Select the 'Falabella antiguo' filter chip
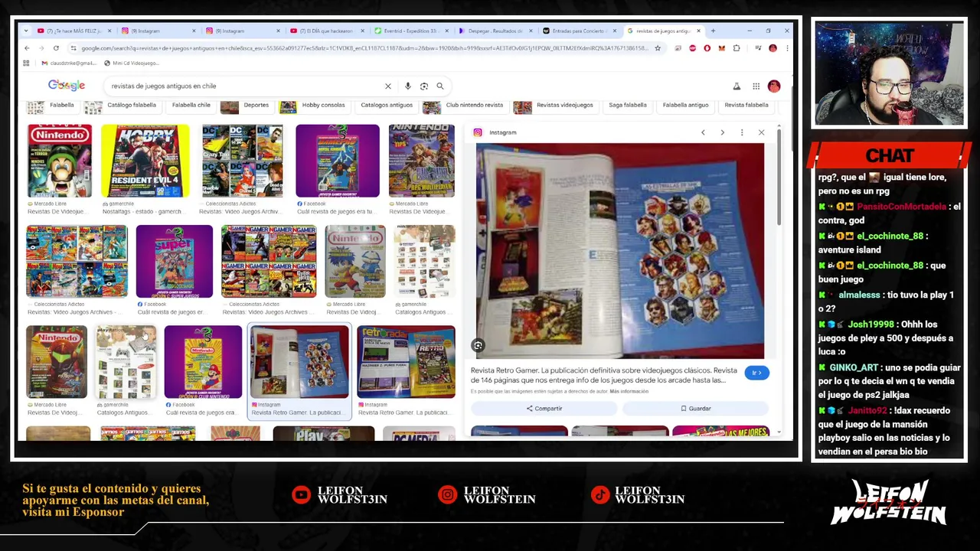Screen dimensions: 980x551 [x=685, y=106]
